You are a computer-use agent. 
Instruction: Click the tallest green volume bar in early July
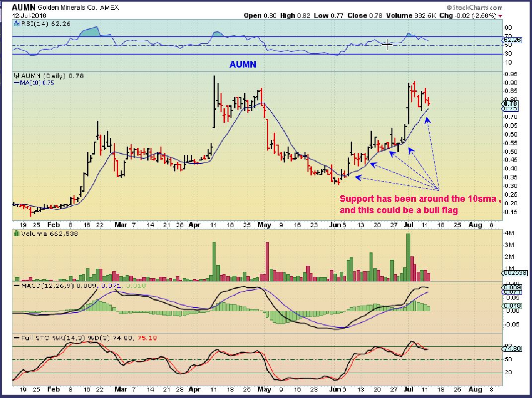click(408, 257)
